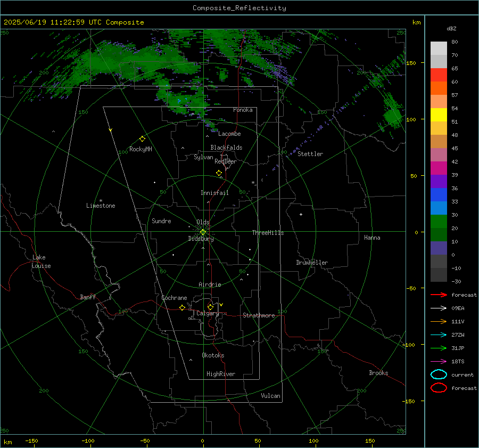This screenshot has width=479, height=448.
Task: Click the Composite_Reflectivity title text
Action: [240, 8]
